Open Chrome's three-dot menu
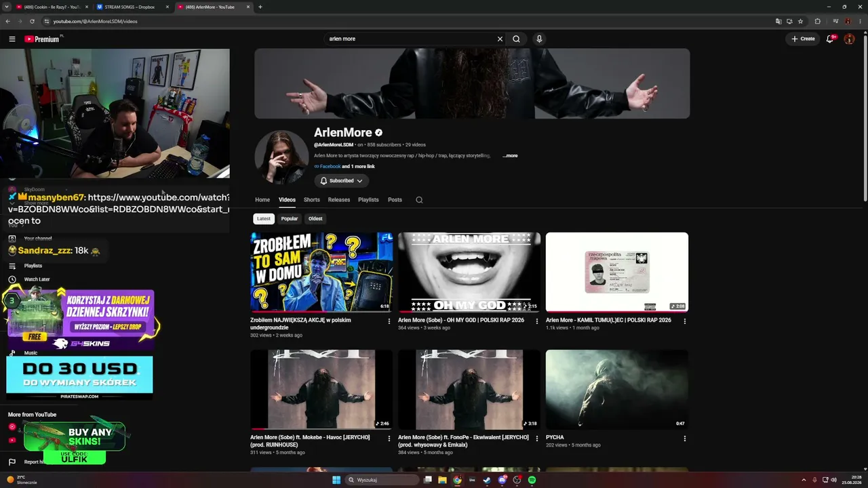868x488 pixels. [x=859, y=21]
